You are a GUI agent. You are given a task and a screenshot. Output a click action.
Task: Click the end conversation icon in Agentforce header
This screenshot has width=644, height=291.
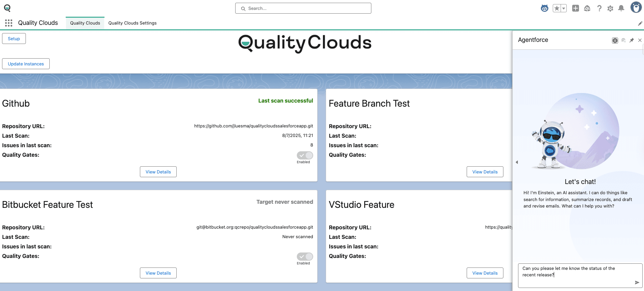tap(624, 40)
